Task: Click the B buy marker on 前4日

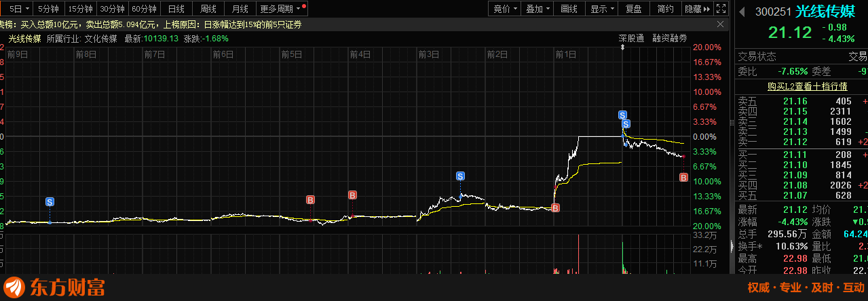Action: 352,195
